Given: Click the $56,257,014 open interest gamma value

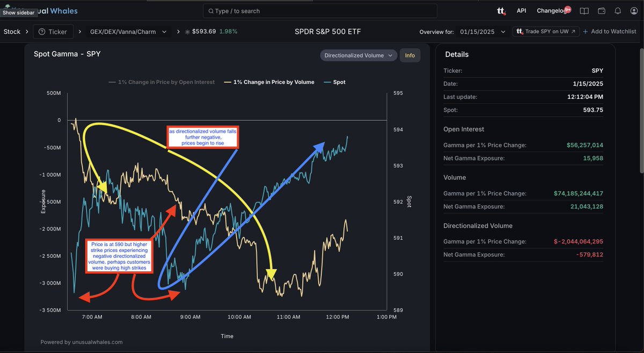Looking at the screenshot, I should [584, 146].
